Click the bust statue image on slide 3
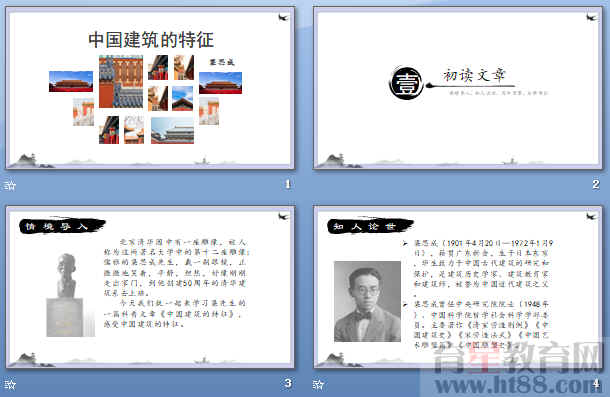Viewport: 610px width, 397px height. (x=66, y=295)
